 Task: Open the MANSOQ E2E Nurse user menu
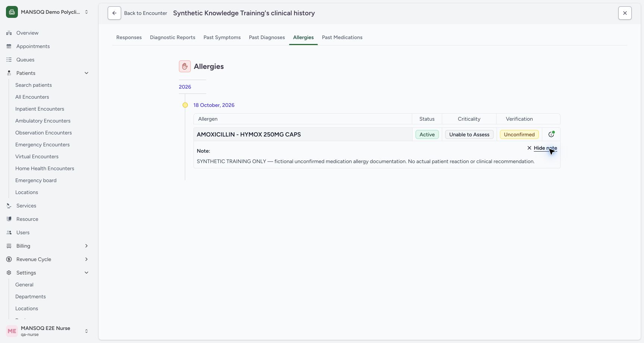pos(48,331)
